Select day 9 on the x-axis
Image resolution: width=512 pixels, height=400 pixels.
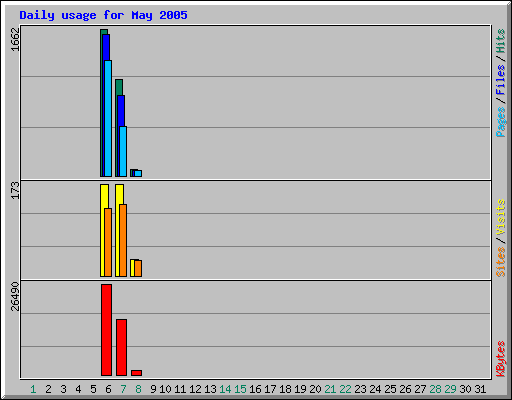153,389
